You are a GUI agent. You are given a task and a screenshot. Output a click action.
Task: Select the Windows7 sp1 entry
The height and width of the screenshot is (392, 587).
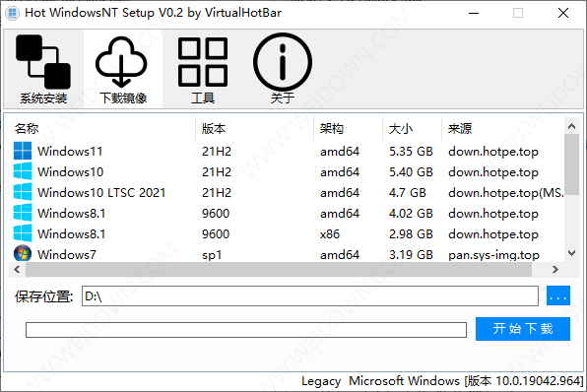tap(287, 254)
